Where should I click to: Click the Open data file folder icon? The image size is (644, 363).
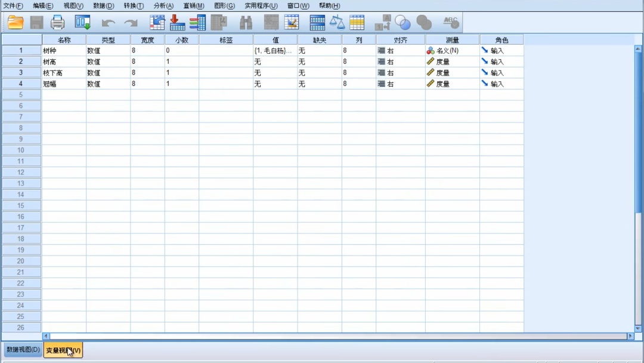pos(16,23)
